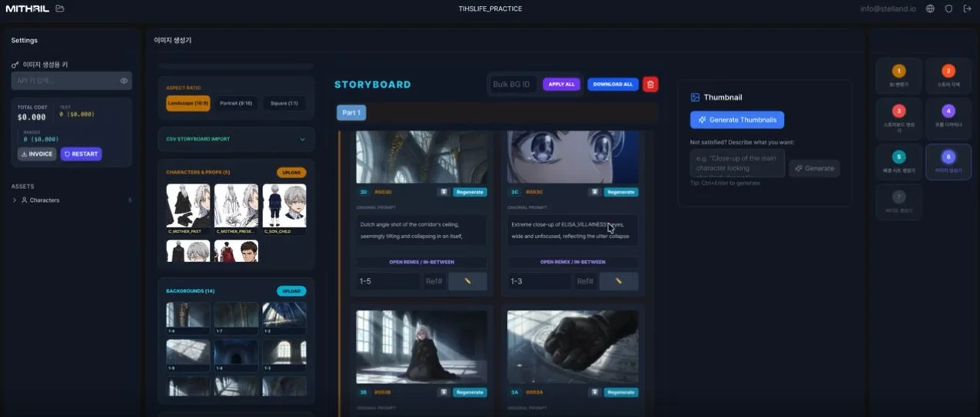Select Landscape (16:9) aspect ratio
This screenshot has width=980, height=417.
coord(188,103)
